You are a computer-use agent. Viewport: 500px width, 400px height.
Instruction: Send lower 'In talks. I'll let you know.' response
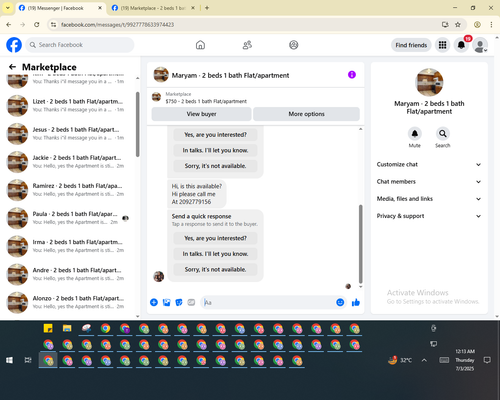coord(215,254)
